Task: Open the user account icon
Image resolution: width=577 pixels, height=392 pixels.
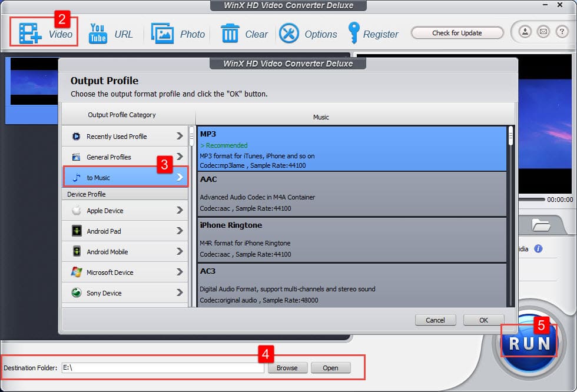Action: (525, 32)
